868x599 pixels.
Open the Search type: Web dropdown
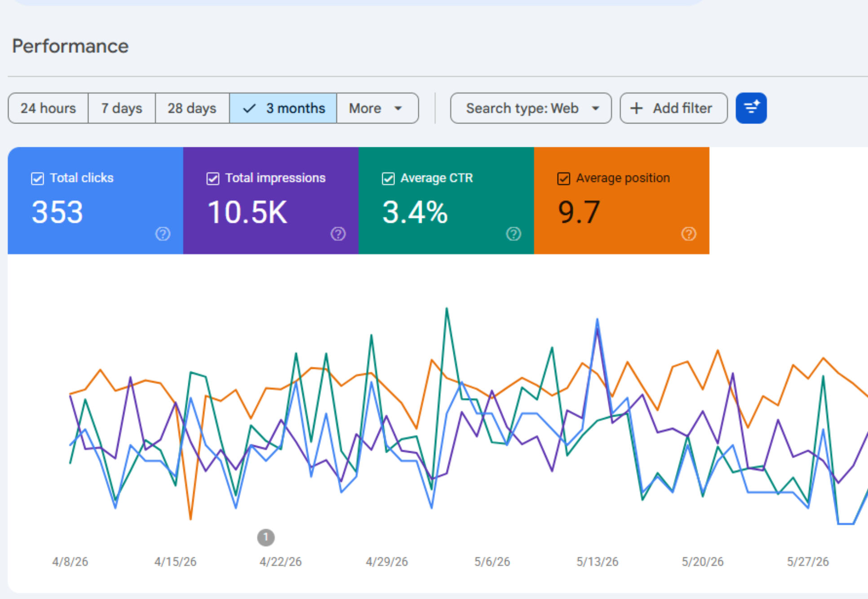531,108
